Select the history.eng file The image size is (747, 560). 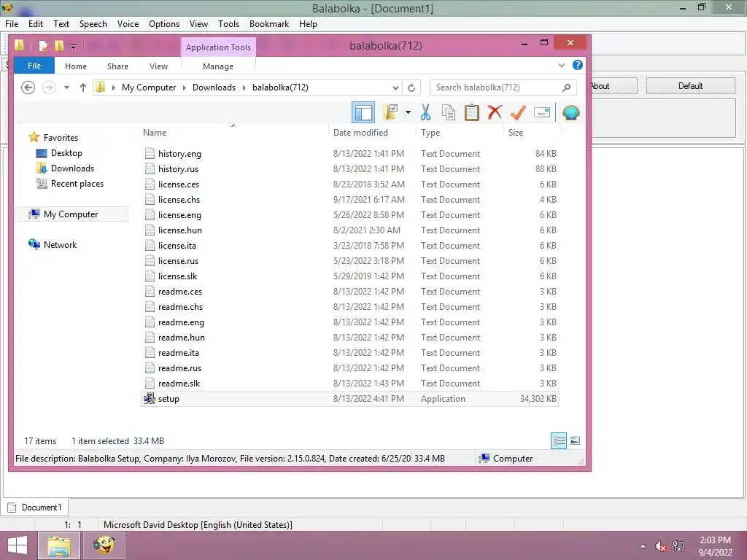(x=350, y=153)
